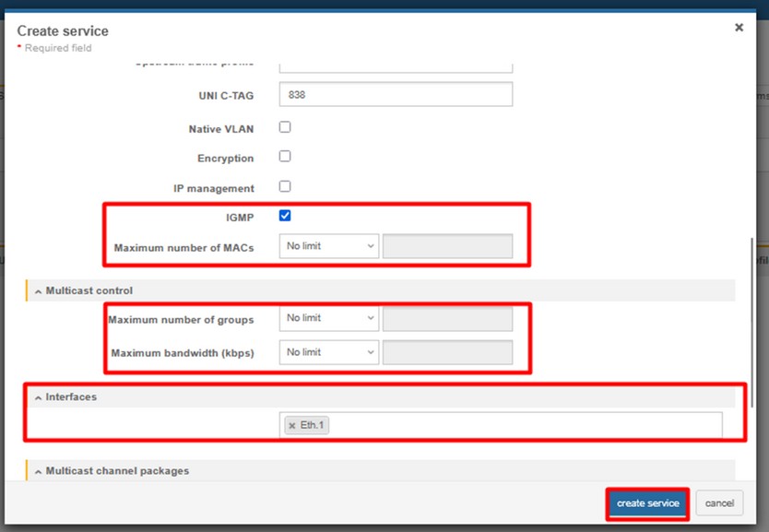Click inside the Interfaces selection box

(526, 425)
